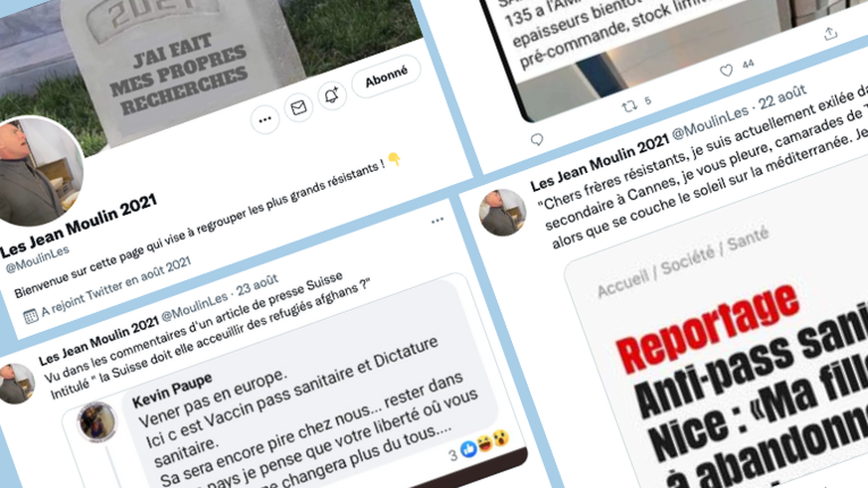Click the Abonné following button

tap(386, 77)
